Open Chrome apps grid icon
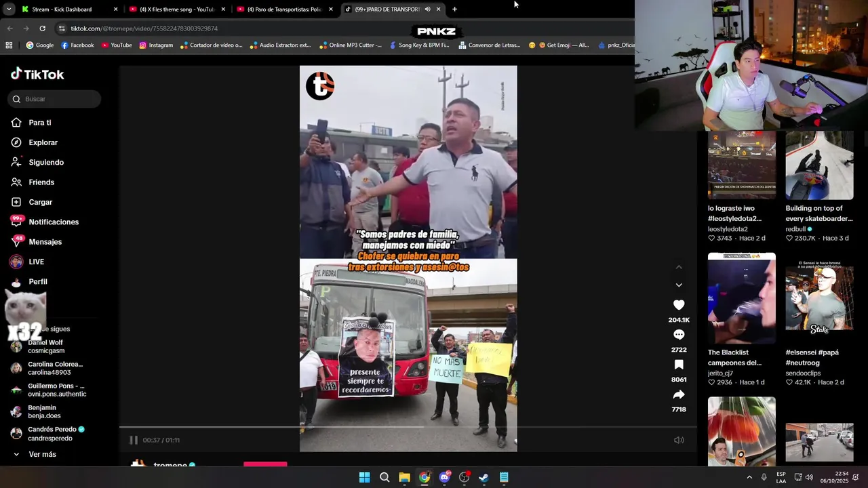The image size is (868, 488). pos(9,45)
